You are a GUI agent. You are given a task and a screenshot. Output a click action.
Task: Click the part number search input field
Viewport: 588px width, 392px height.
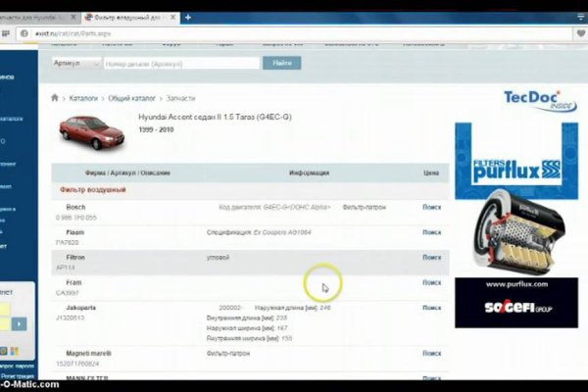pos(181,63)
